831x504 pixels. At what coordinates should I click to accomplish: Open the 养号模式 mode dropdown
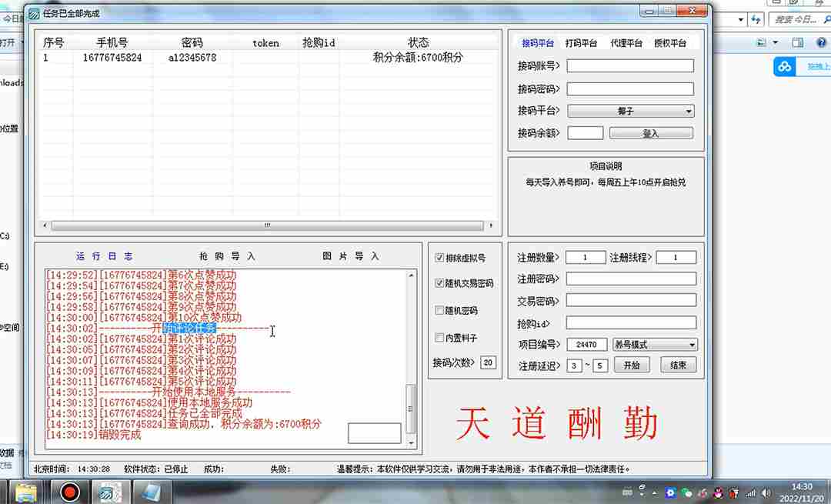click(x=655, y=345)
